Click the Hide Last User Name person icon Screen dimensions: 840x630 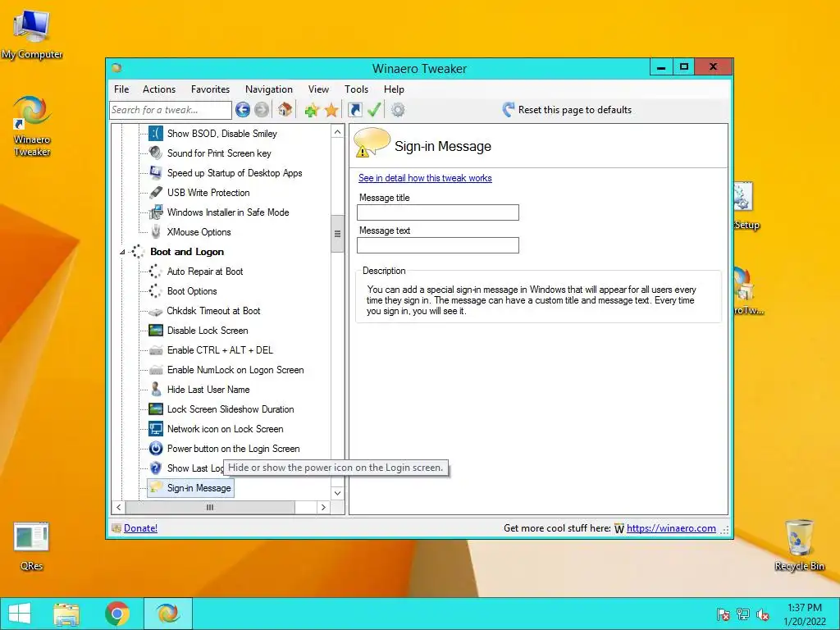point(155,390)
